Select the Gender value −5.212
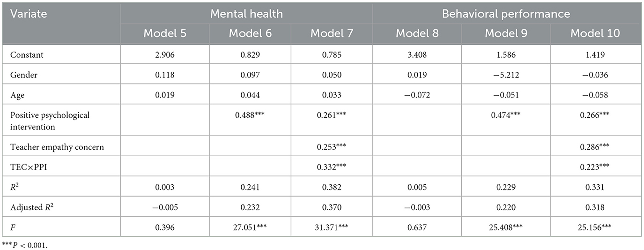The height and width of the screenshot is (250, 644). [506, 75]
